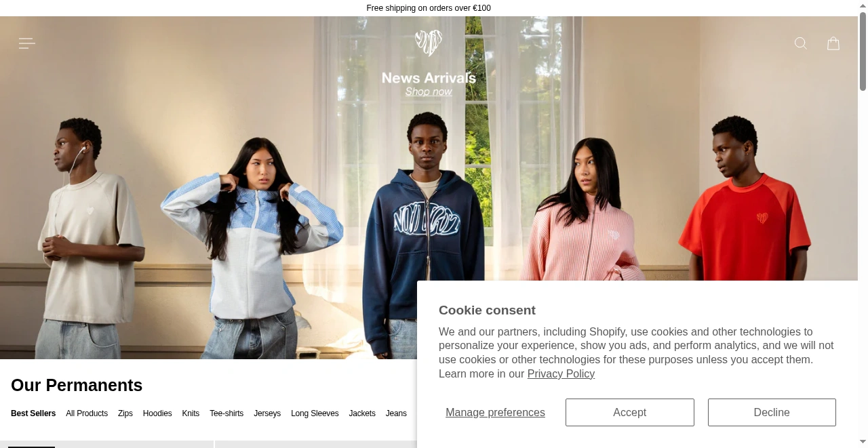
Task: Select the Hoodies category
Action: tap(157, 413)
